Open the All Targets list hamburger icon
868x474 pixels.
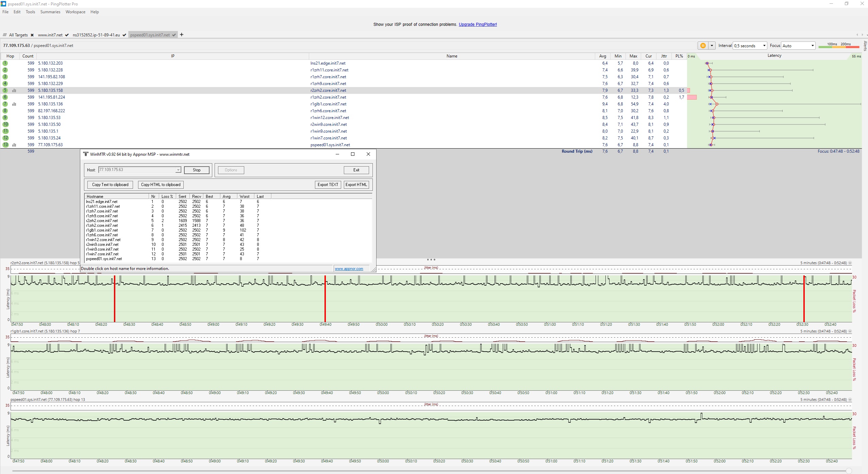[x=5, y=35]
